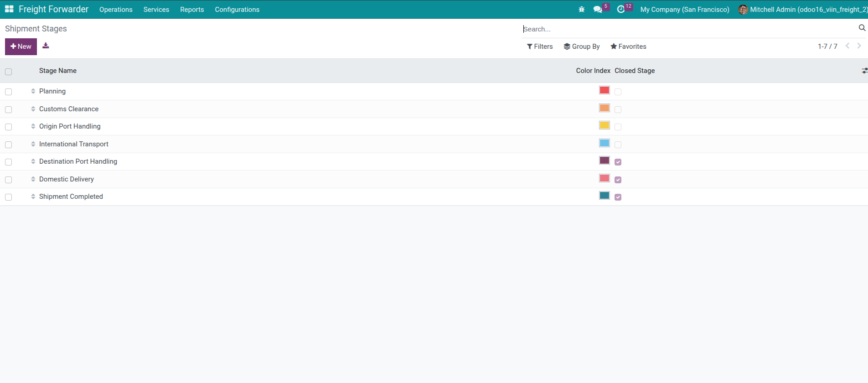Click the search magnifier icon
Screen dimensions: 868x383
click(x=862, y=28)
